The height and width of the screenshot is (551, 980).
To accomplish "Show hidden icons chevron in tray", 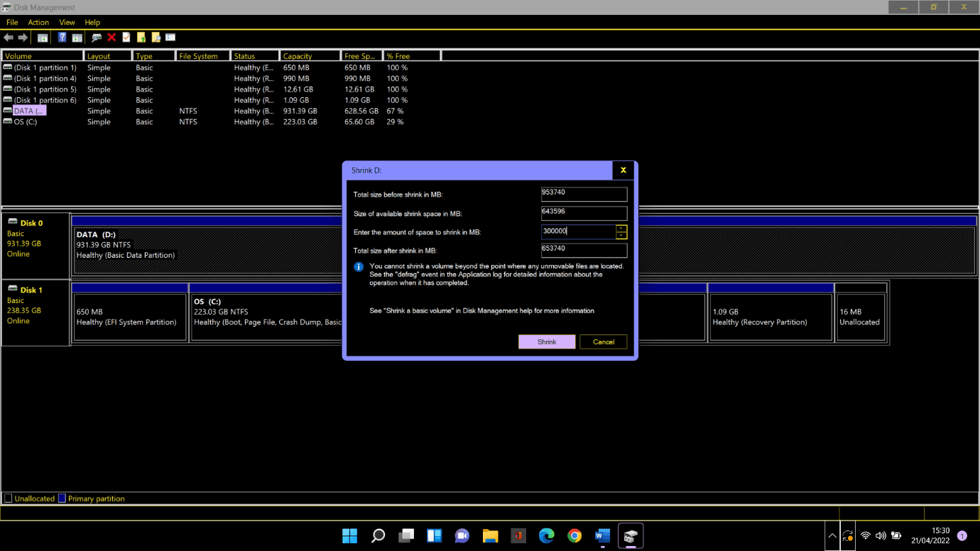I will click(832, 535).
